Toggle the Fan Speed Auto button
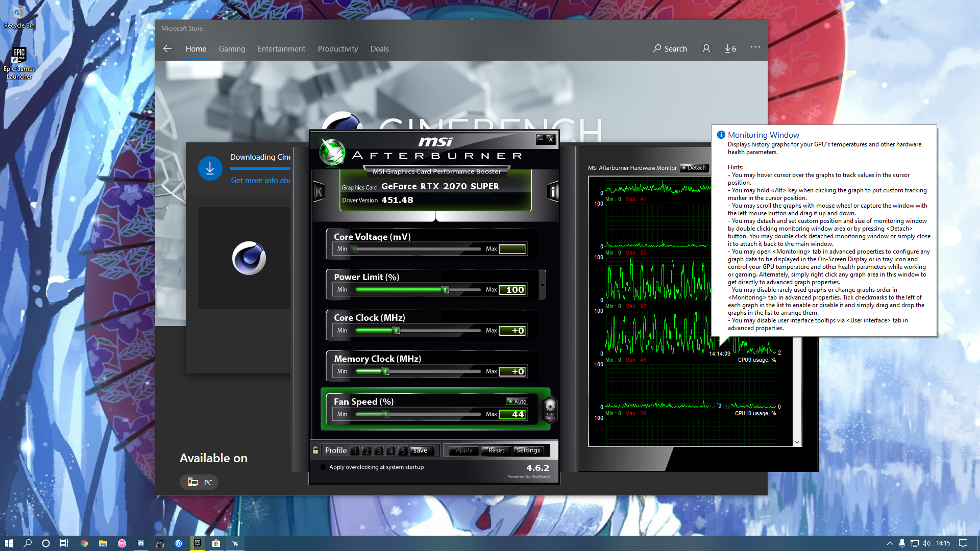The height and width of the screenshot is (551, 980). pos(517,402)
